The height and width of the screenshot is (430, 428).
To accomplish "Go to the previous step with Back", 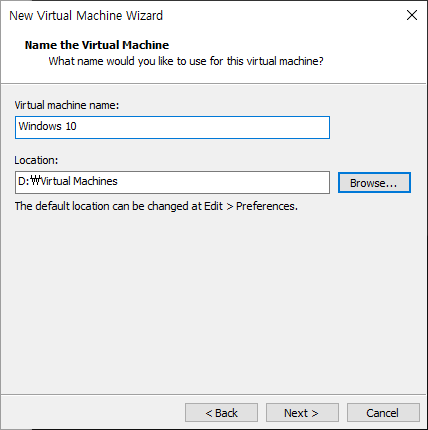I will coord(221,413).
